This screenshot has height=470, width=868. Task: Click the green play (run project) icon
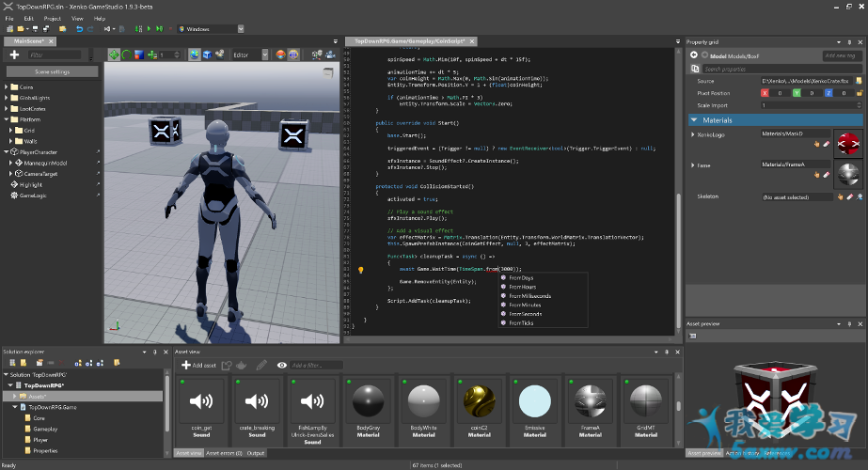point(149,29)
